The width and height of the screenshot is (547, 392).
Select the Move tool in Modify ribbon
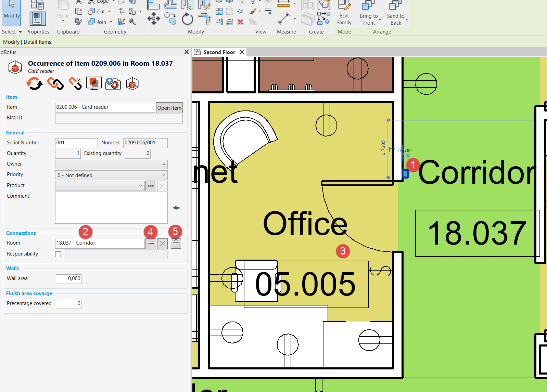click(x=153, y=18)
